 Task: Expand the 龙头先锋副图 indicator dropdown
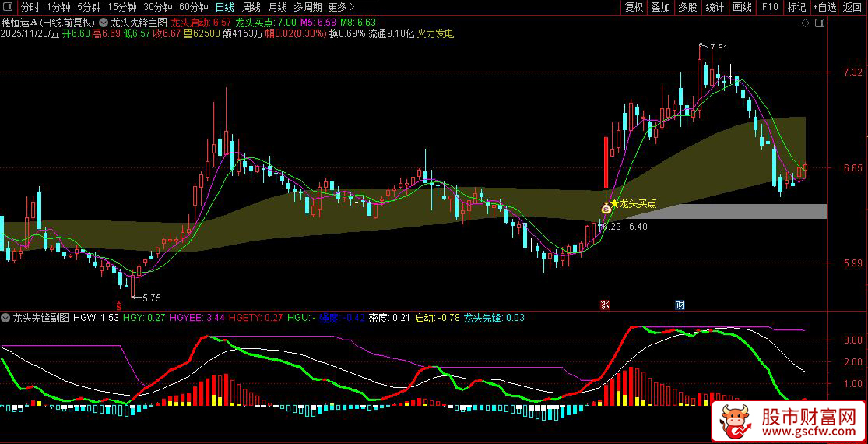point(6,318)
